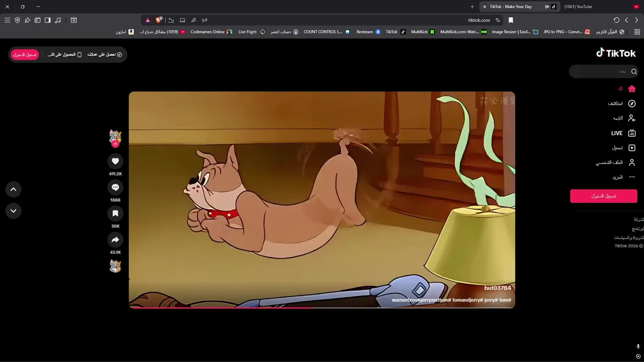644x362 pixels.
Task: Open a new tab with the plus button
Action: coord(472,7)
